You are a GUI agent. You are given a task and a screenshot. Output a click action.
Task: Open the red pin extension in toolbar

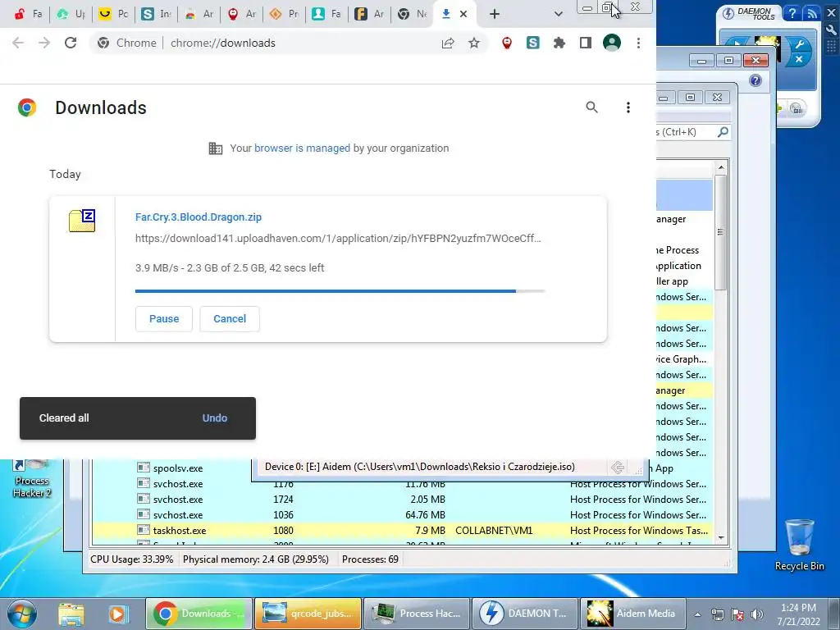507,43
